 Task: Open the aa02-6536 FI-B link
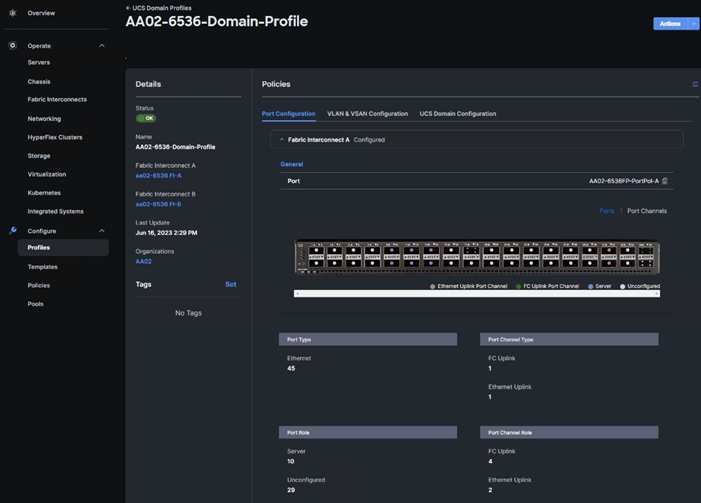158,204
